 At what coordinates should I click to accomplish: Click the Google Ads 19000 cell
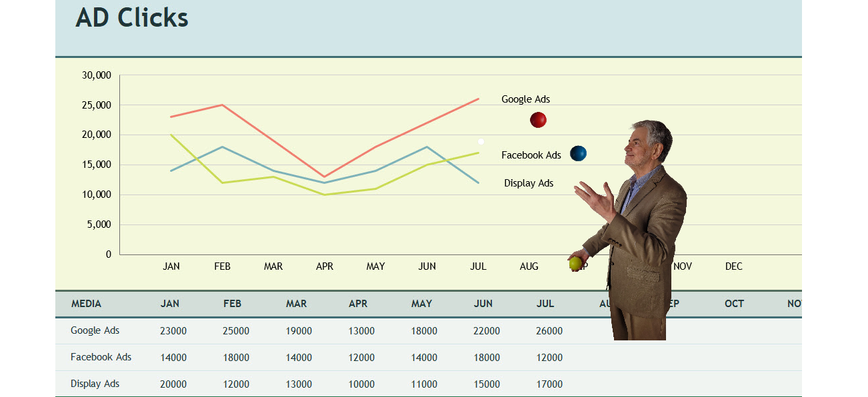299,331
